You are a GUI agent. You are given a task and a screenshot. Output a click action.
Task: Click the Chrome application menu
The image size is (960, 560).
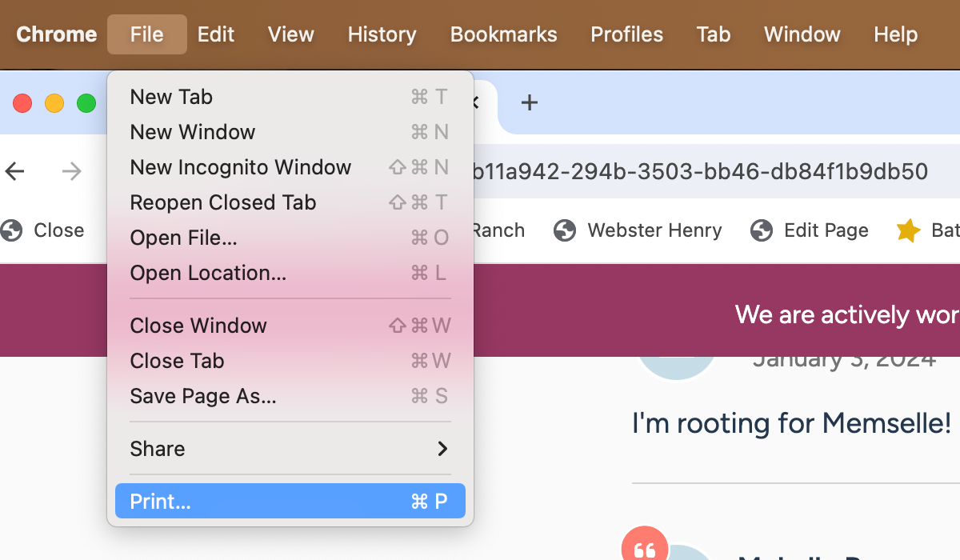click(56, 34)
